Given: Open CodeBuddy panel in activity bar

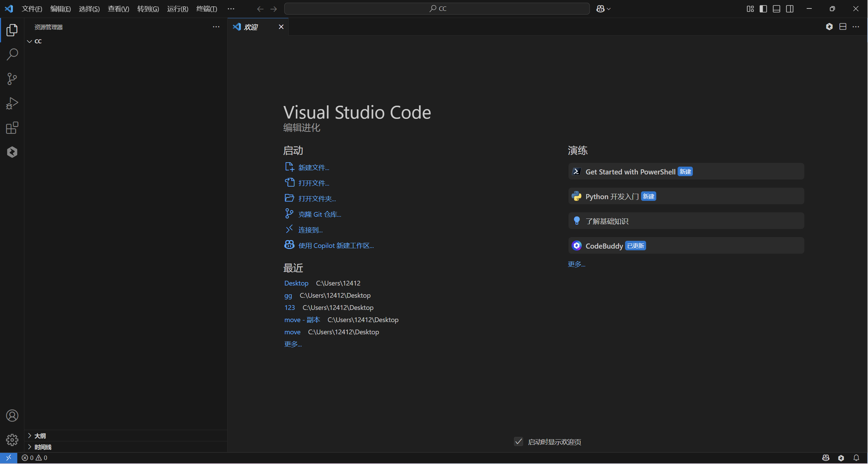Looking at the screenshot, I should point(12,152).
